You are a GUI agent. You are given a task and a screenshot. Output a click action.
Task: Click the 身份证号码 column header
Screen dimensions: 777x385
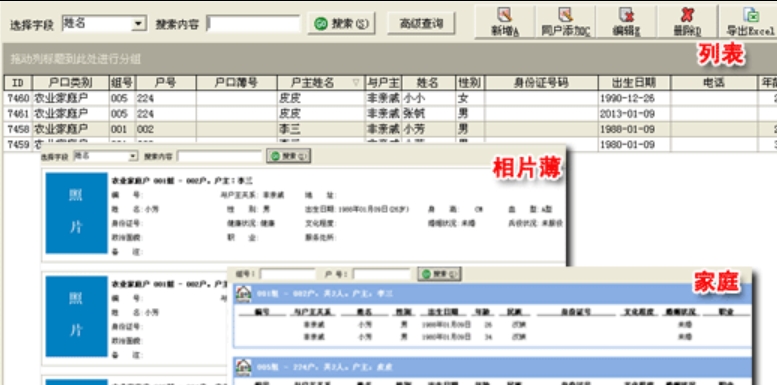[x=541, y=83]
